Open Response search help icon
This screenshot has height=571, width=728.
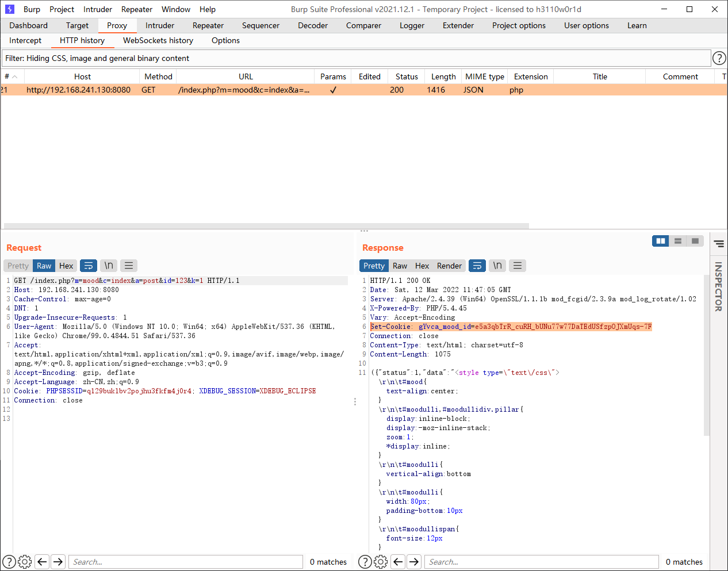[x=365, y=562]
